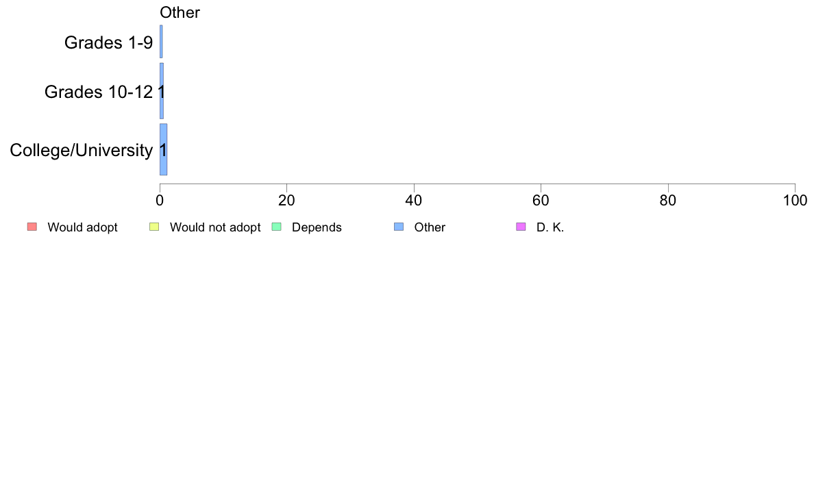The height and width of the screenshot is (504, 814).
Task: Click the Grades 10-12 axis label
Action: [x=99, y=92]
